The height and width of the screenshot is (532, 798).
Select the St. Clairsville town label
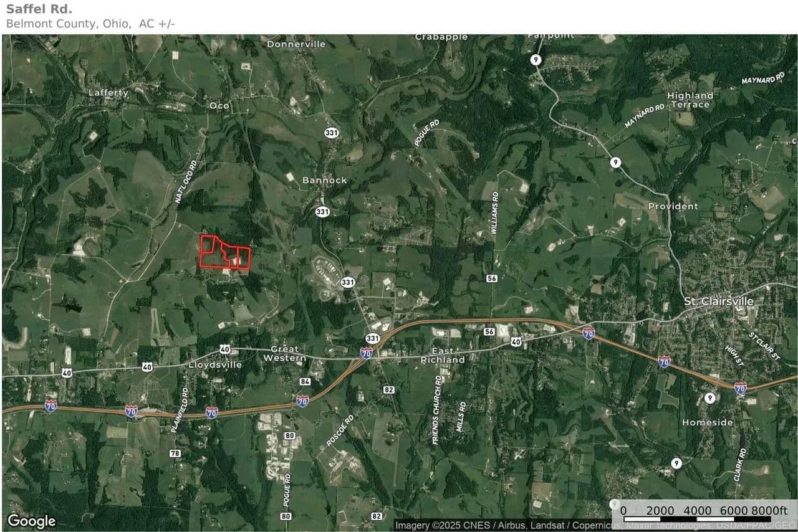pos(719,302)
